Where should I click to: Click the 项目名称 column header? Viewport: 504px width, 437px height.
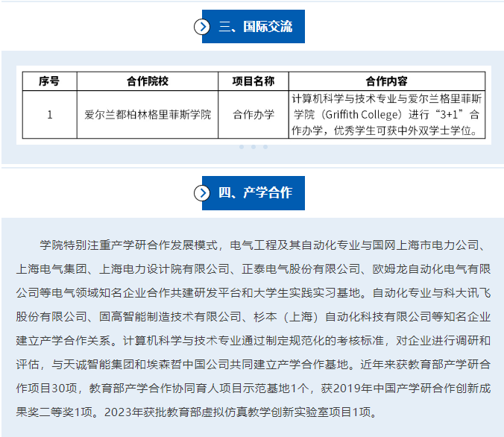(x=253, y=81)
